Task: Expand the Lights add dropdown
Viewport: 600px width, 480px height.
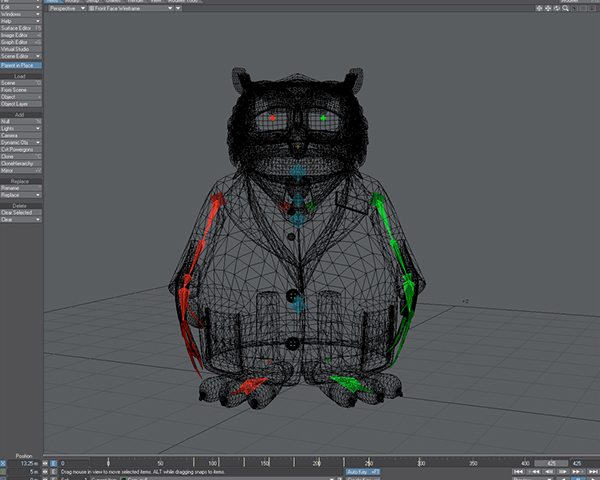Action: [x=21, y=128]
